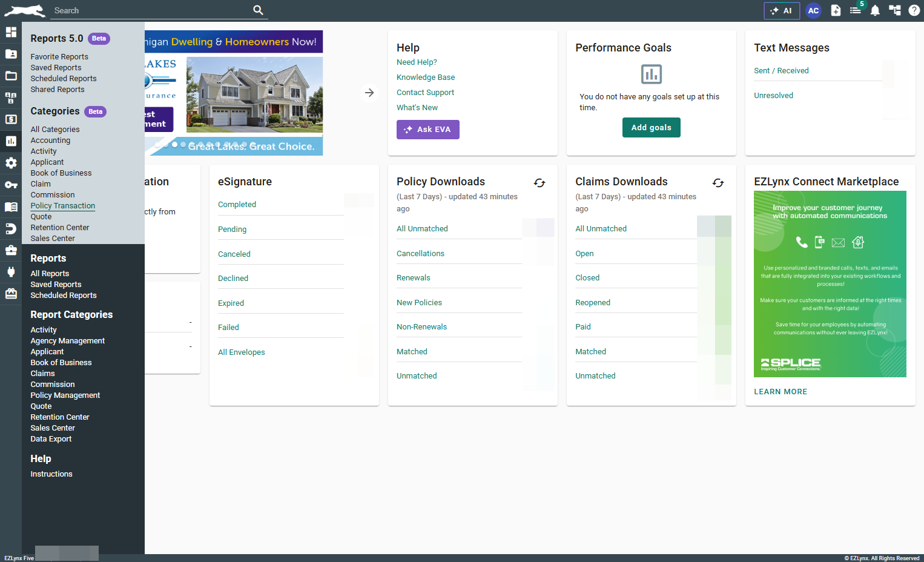Viewport: 924px width, 562px height.
Task: Open Instructions under the Help section
Action: [51, 474]
